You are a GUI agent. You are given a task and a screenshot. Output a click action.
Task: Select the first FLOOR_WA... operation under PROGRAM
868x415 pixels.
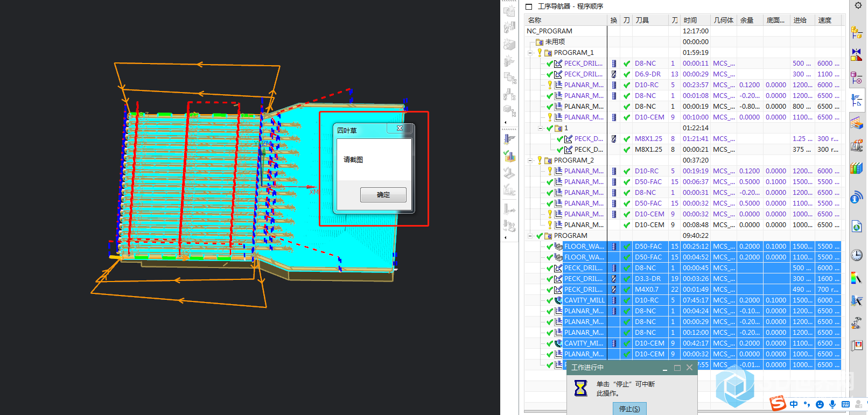pos(584,247)
